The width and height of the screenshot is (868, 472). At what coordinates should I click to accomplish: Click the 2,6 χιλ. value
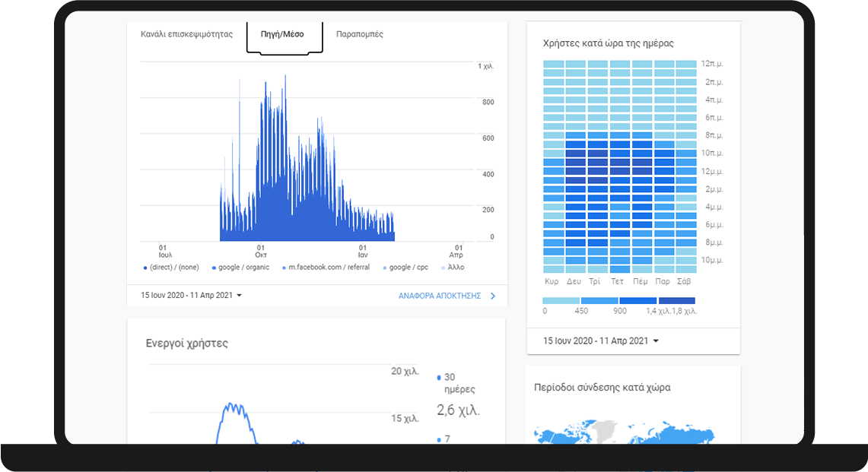click(x=459, y=410)
